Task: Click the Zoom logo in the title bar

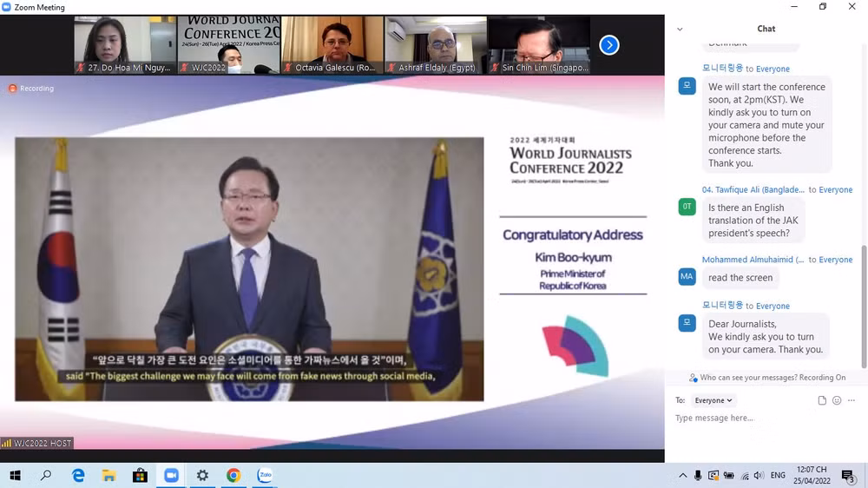Action: click(x=6, y=7)
